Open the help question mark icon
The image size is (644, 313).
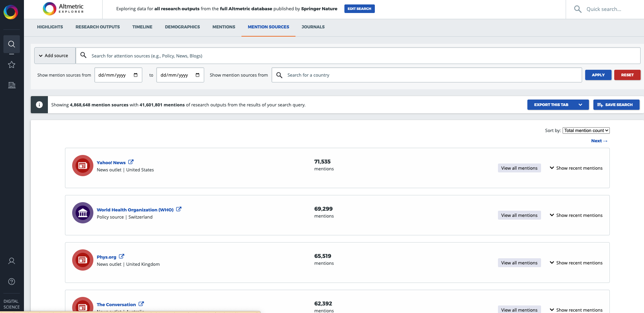(x=12, y=282)
